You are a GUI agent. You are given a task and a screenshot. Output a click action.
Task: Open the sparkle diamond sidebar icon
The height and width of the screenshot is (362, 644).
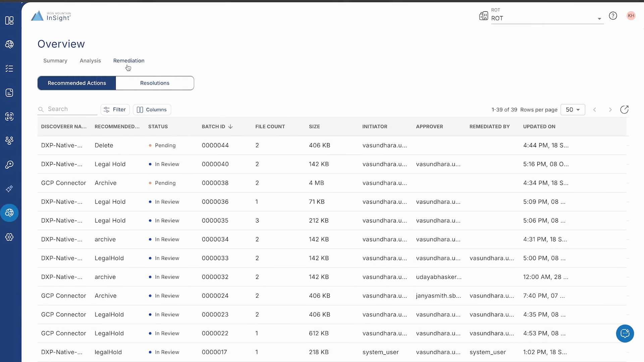pyautogui.click(x=9, y=189)
